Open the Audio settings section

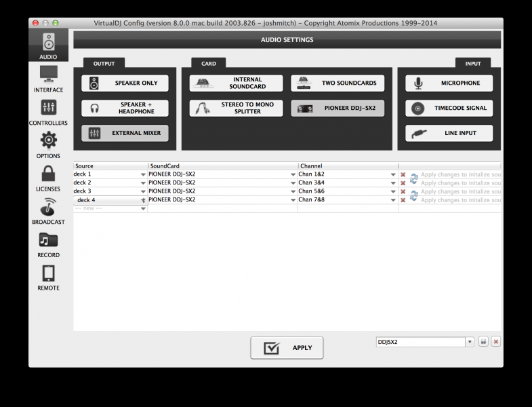coord(48,45)
